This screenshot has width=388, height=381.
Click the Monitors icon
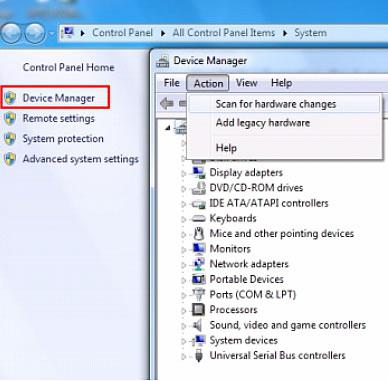point(199,249)
